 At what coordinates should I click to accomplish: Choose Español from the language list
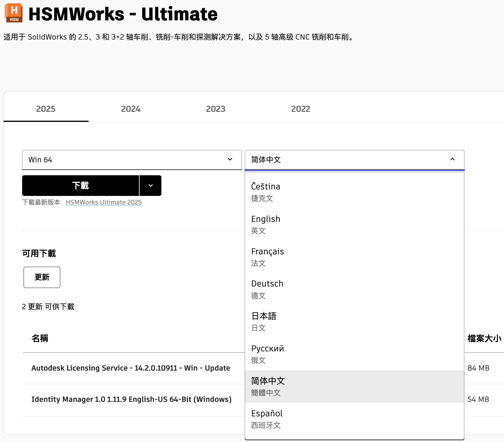(x=354, y=419)
